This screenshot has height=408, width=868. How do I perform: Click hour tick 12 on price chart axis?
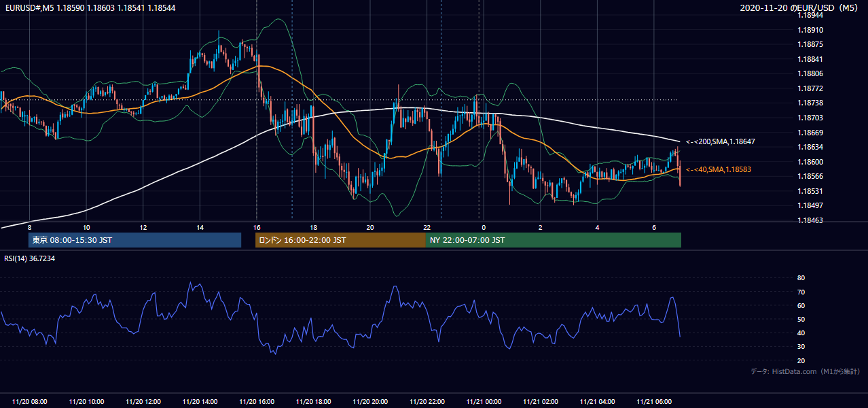[143, 227]
